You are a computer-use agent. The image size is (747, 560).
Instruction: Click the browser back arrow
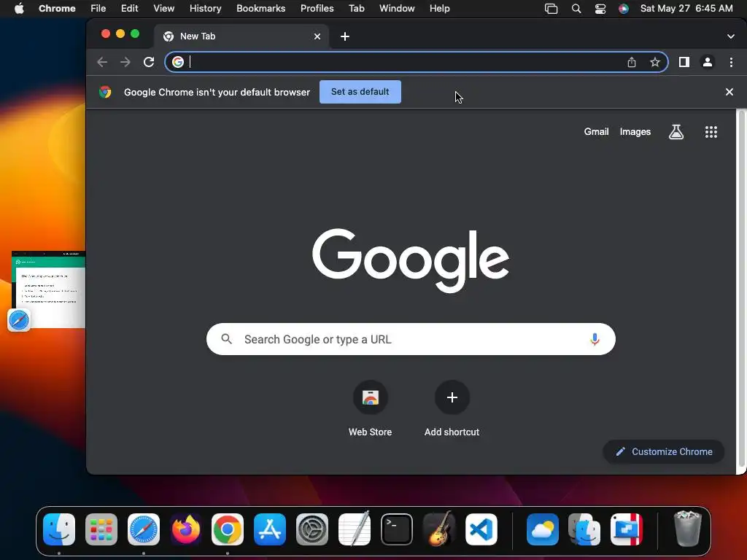(102, 63)
